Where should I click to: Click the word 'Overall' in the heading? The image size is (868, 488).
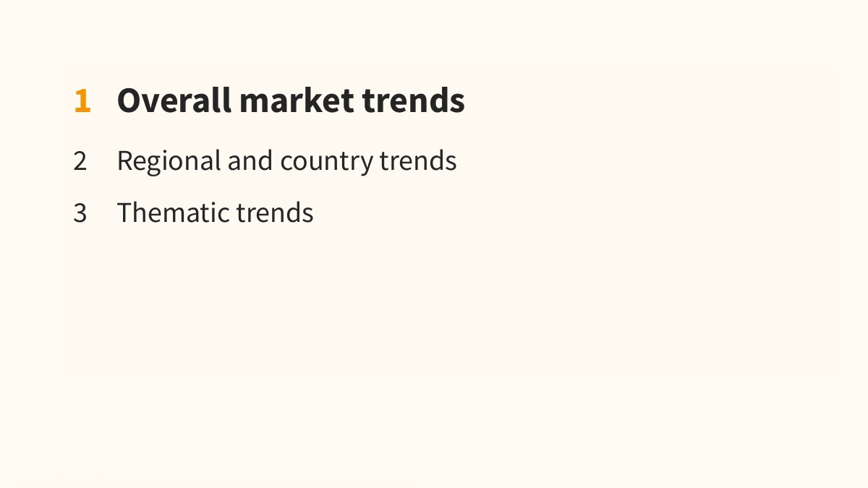tap(174, 100)
